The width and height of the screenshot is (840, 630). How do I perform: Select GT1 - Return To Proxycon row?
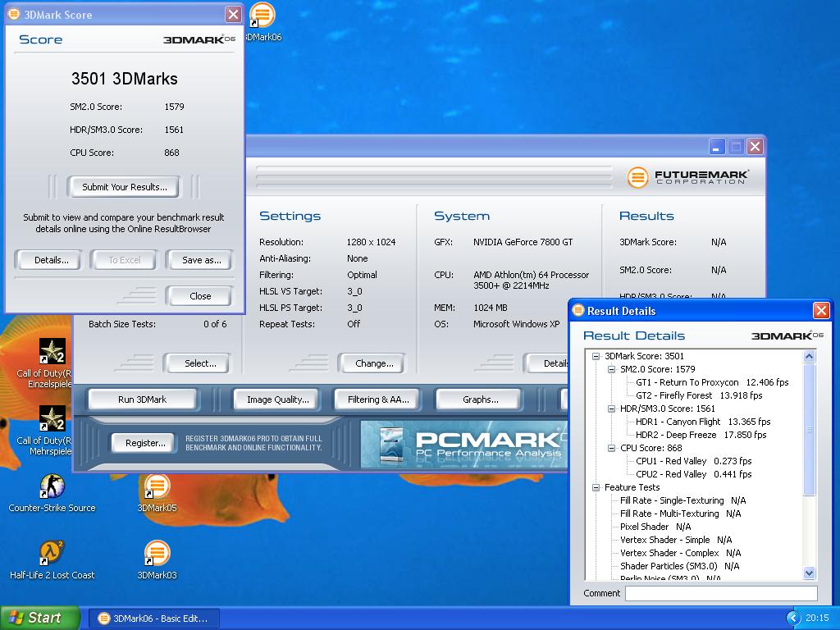[712, 382]
